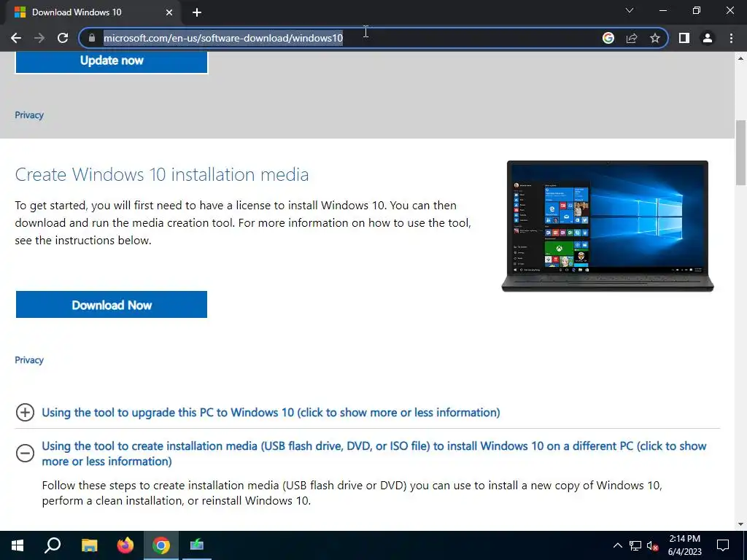The width and height of the screenshot is (747, 560).
Task: Open the Windows Start menu
Action: pos(18,545)
